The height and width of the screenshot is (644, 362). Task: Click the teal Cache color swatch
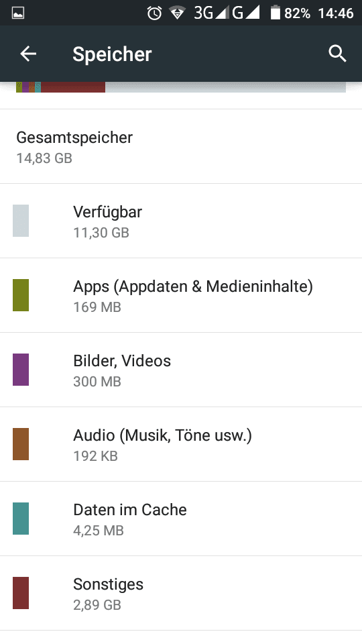click(21, 519)
